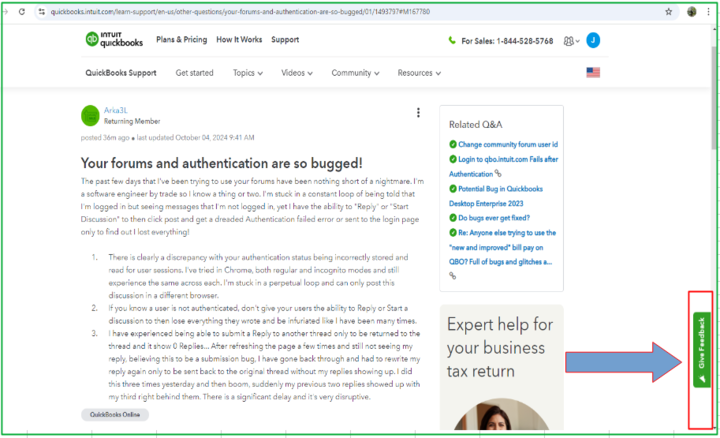Open Potential Bug in Quickbooks Desktop link
The width and height of the screenshot is (720, 438).
pos(496,196)
